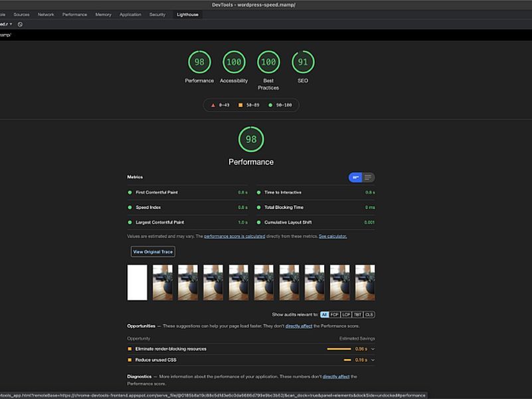Open the report selector dropdown arrow
Image resolution: width=532 pixels, height=399 pixels.
coord(11,24)
